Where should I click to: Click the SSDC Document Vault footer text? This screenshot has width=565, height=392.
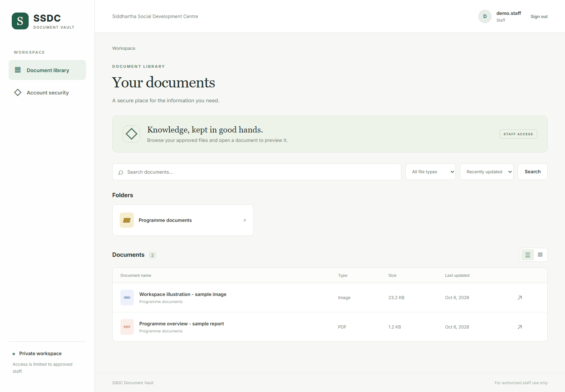click(133, 383)
